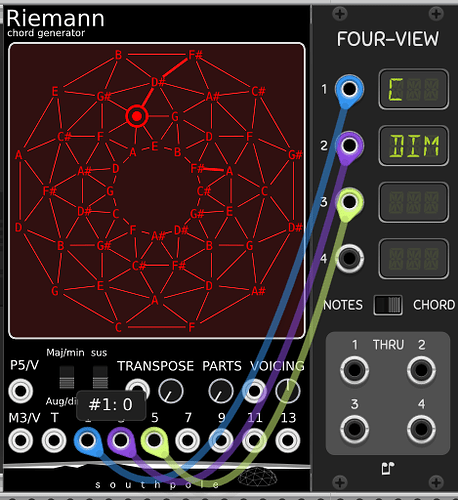458x500 pixels.
Task: Click output jack 9 on Riemann
Action: (x=221, y=440)
